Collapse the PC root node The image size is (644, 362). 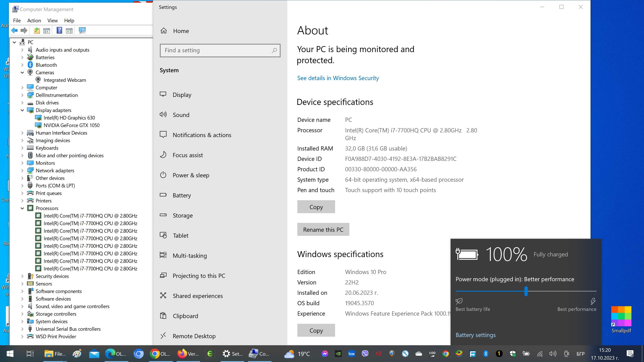click(14, 42)
